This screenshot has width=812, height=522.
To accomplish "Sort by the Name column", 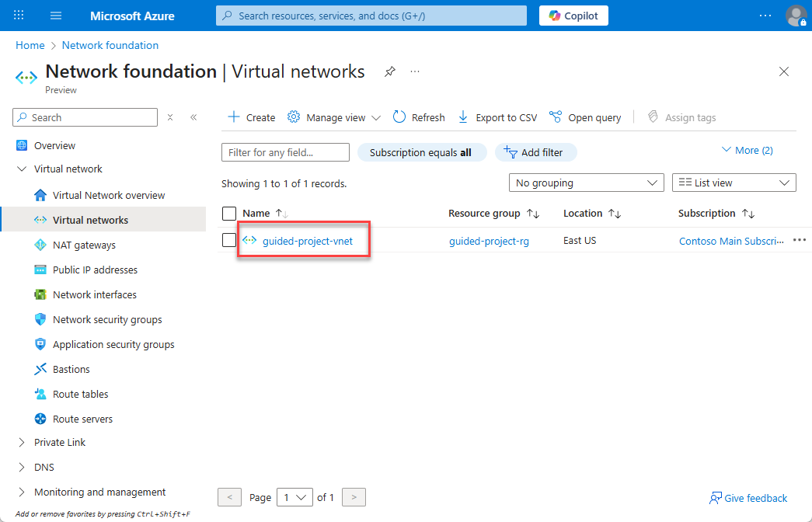I will pyautogui.click(x=265, y=214).
